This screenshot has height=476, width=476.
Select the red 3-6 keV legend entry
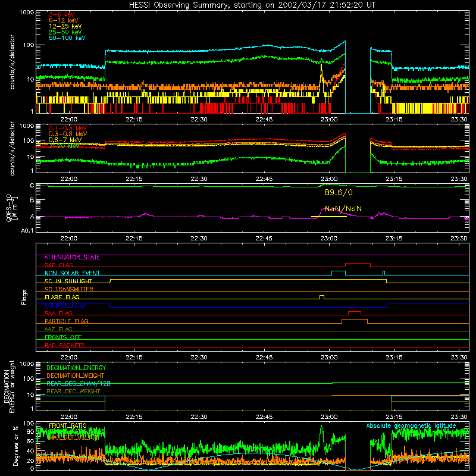click(x=62, y=14)
